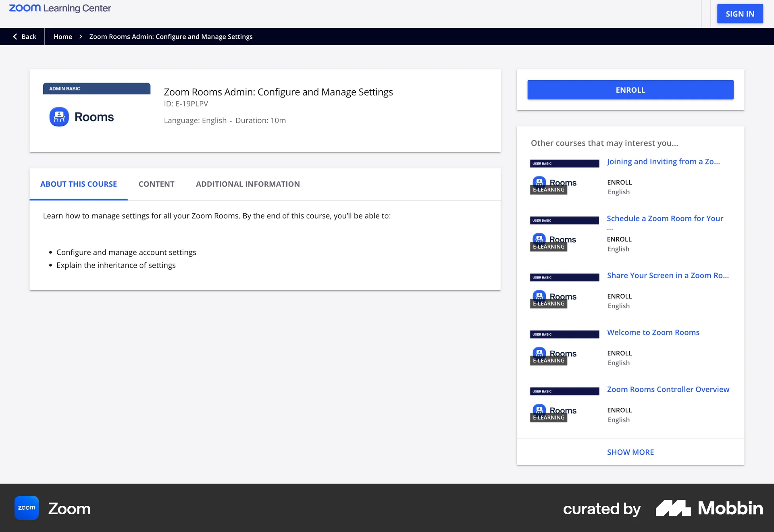Select the Back chevron arrow
Viewport: 774px width, 532px height.
[15, 36]
